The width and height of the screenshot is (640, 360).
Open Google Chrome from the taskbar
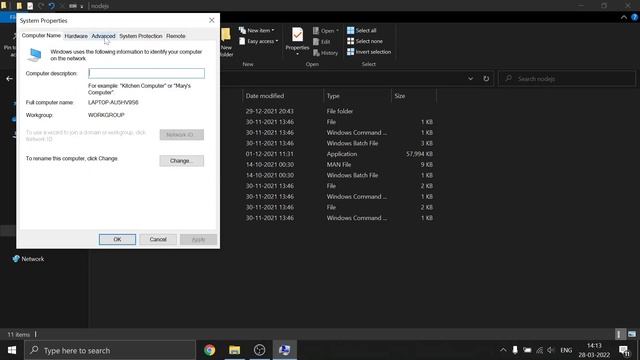[x=209, y=350]
